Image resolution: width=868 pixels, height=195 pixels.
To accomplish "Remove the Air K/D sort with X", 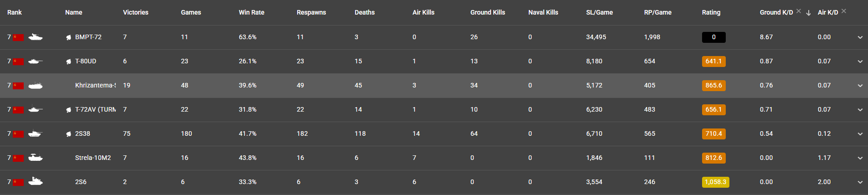I will pyautogui.click(x=844, y=11).
